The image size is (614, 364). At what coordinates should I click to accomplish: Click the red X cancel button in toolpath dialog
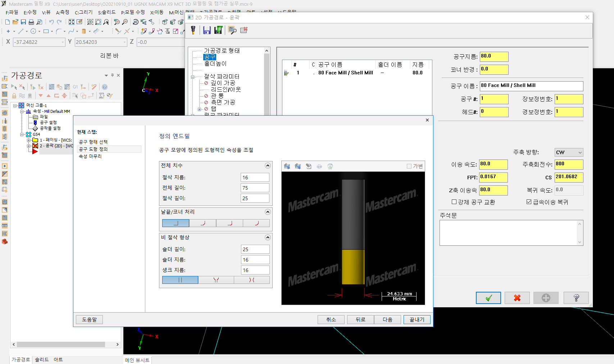tap(517, 298)
